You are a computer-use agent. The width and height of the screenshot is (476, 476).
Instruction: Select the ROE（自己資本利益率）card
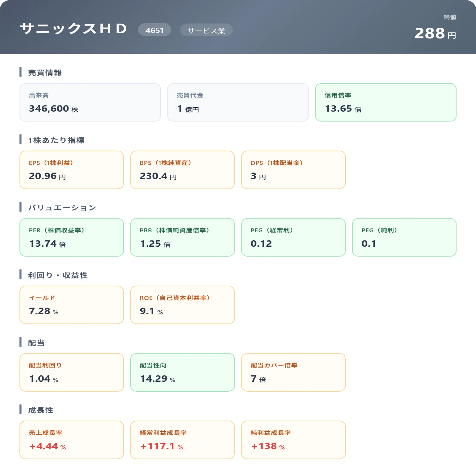tap(183, 305)
